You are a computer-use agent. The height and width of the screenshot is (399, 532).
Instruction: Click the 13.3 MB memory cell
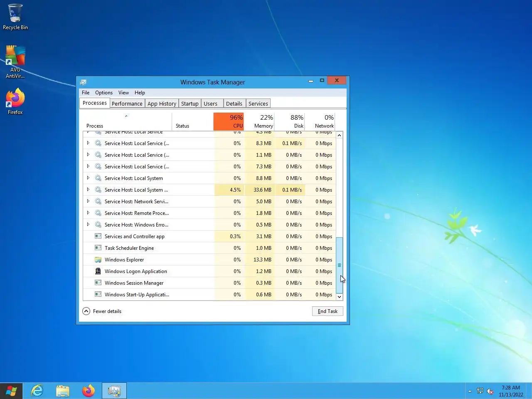pos(259,259)
